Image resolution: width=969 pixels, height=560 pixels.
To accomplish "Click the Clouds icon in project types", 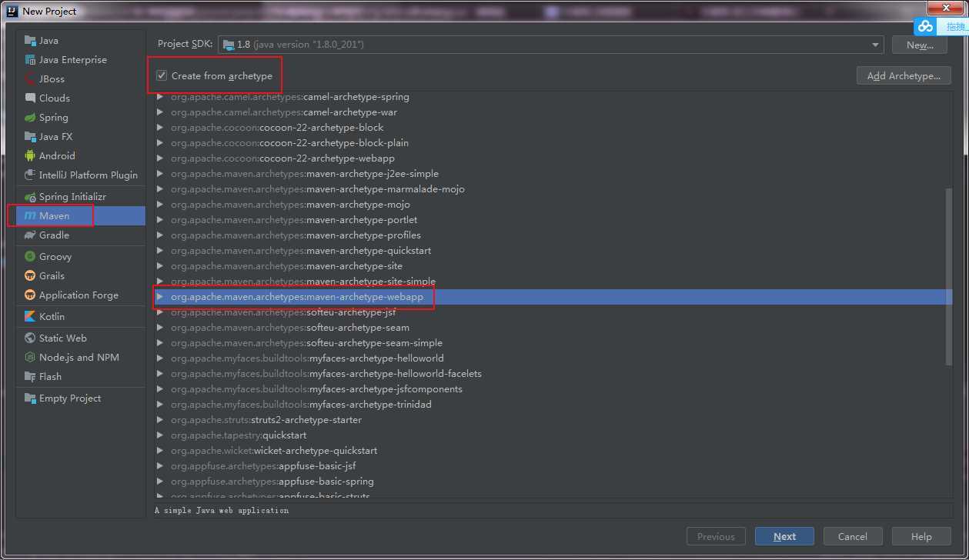I will (x=30, y=98).
